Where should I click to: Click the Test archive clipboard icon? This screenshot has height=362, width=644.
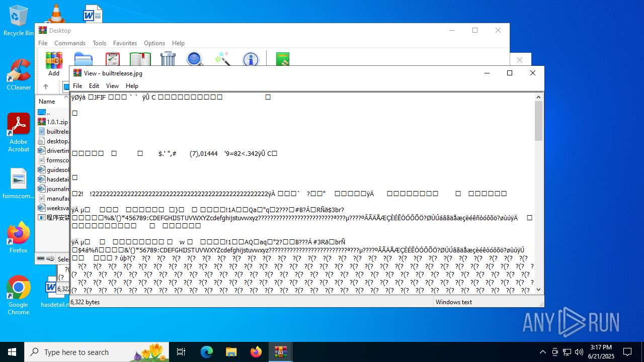(x=113, y=59)
